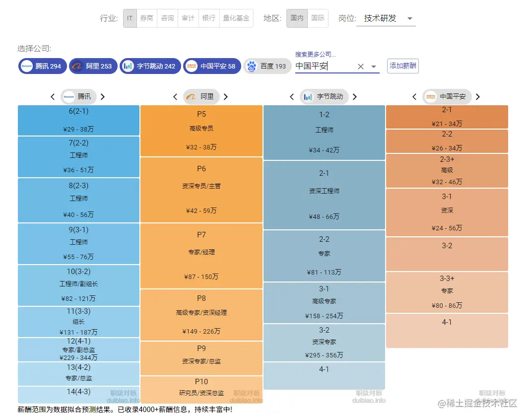Screen dimensions: 529x420
Task: Deselect the 字节跳动 242 company chip
Action: (x=150, y=66)
